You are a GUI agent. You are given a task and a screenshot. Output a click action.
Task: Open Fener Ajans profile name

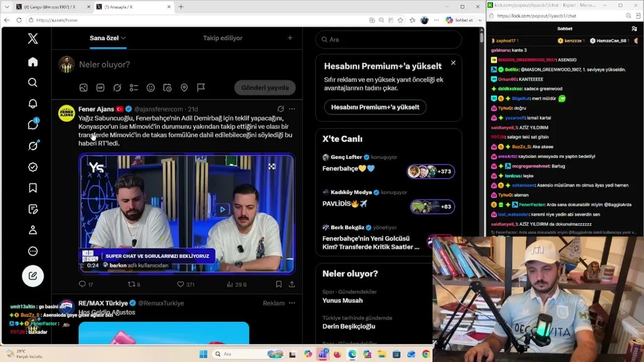pos(96,109)
